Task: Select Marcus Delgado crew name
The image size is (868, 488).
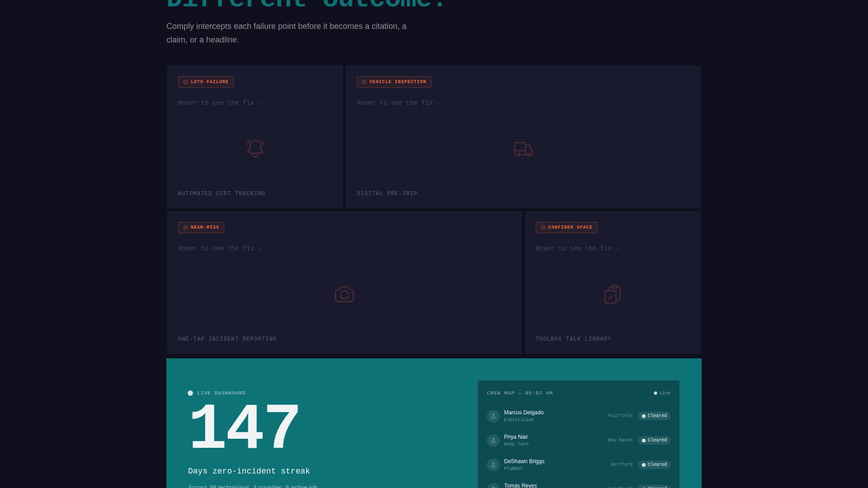Action: click(x=524, y=413)
